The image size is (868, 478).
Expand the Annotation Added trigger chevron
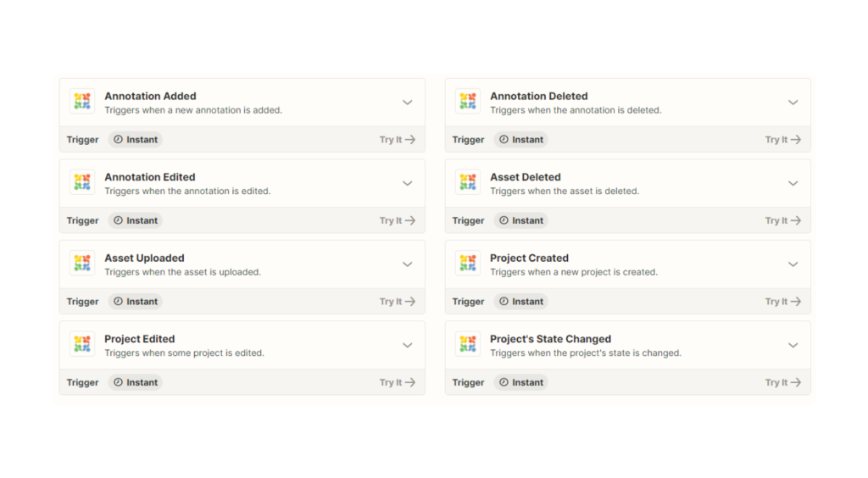coord(408,103)
